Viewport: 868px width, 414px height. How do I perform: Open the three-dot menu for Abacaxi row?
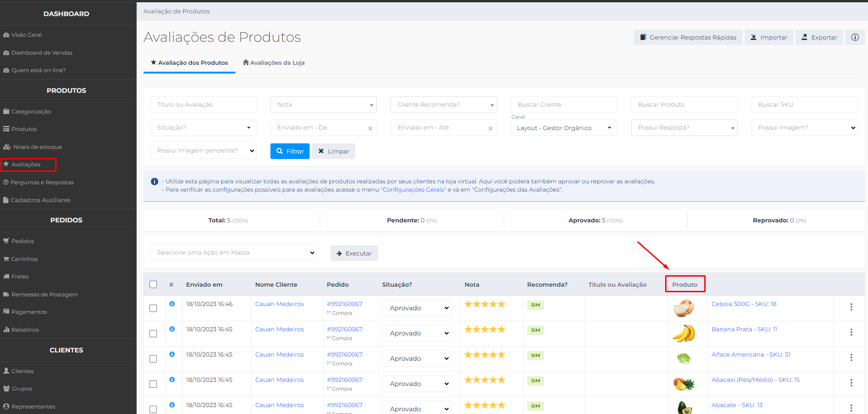(851, 383)
